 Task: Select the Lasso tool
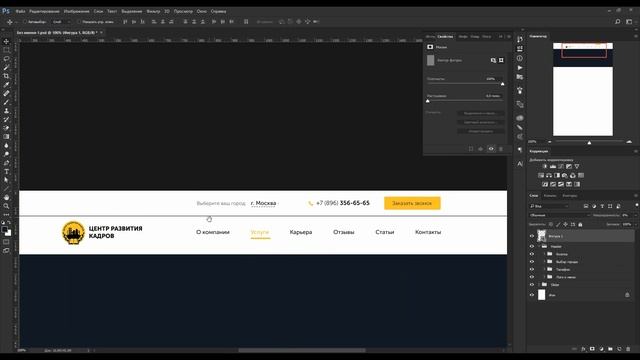pos(6,59)
